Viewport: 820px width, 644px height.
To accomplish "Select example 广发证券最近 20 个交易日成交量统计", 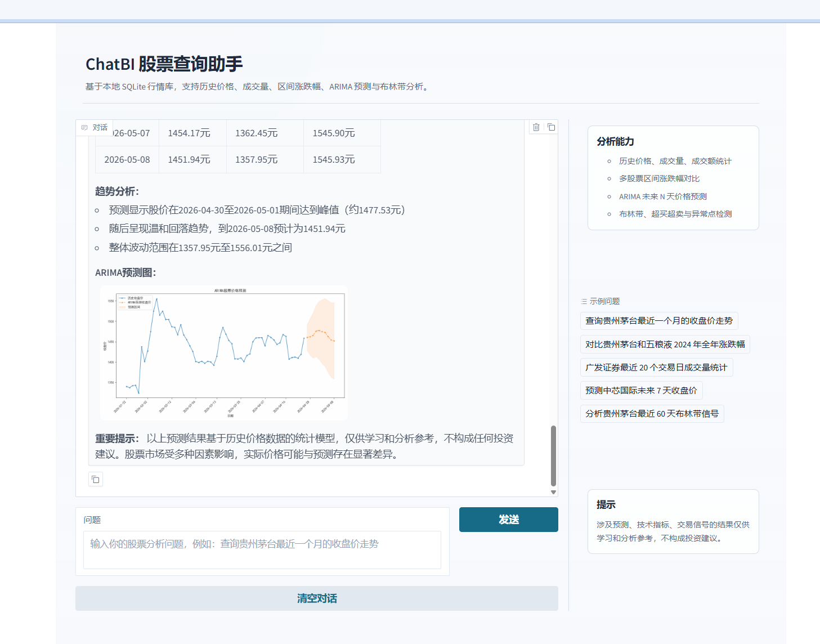I will [656, 368].
